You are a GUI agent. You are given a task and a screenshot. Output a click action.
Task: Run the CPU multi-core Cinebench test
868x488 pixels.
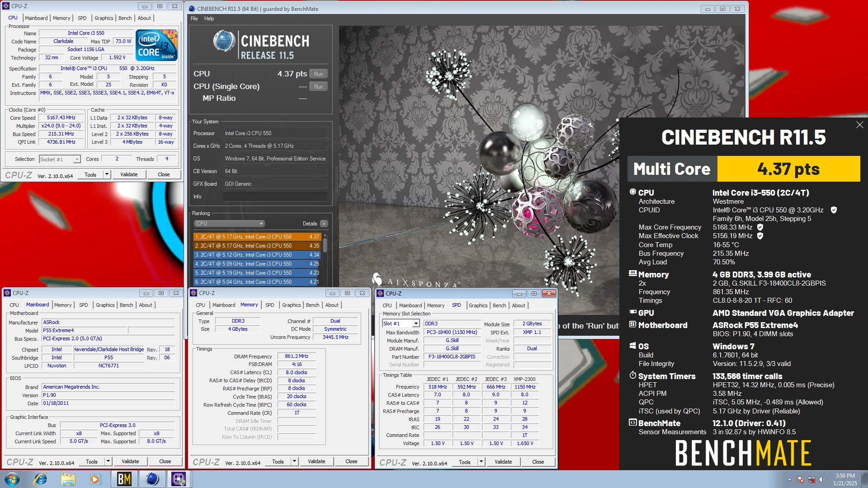[x=319, y=74]
